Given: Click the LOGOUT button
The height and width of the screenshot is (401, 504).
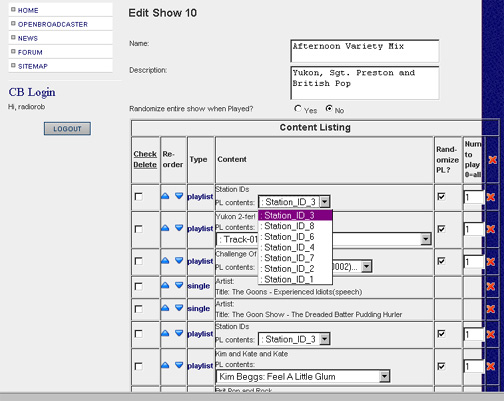Looking at the screenshot, I should pos(67,129).
